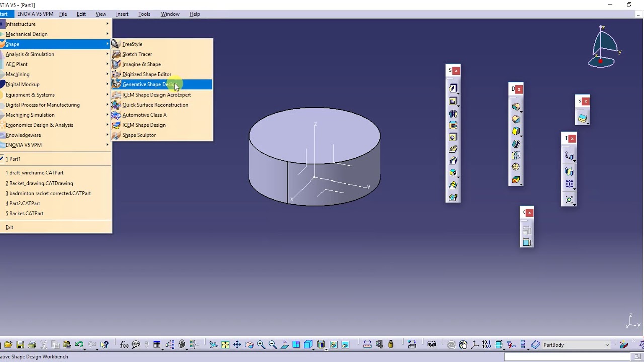Expand Equipment & Systems submenu
This screenshot has width=644, height=362.
pos(55,95)
